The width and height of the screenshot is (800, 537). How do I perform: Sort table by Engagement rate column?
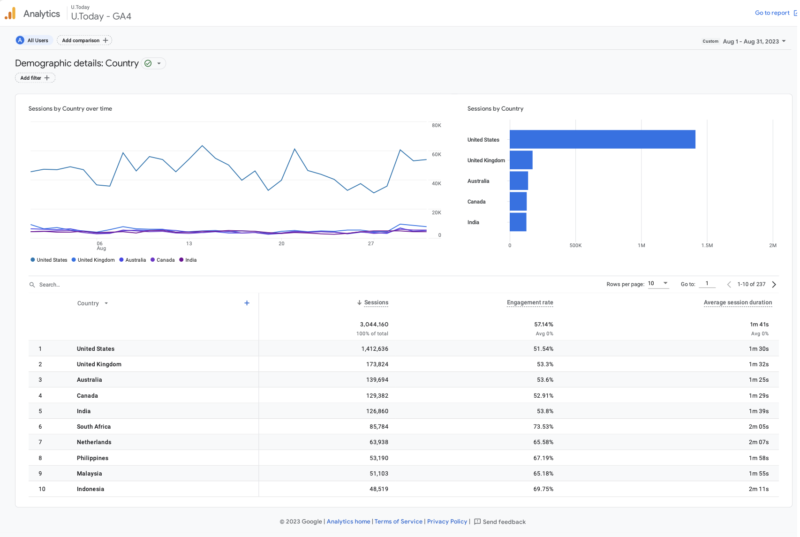[530, 303]
